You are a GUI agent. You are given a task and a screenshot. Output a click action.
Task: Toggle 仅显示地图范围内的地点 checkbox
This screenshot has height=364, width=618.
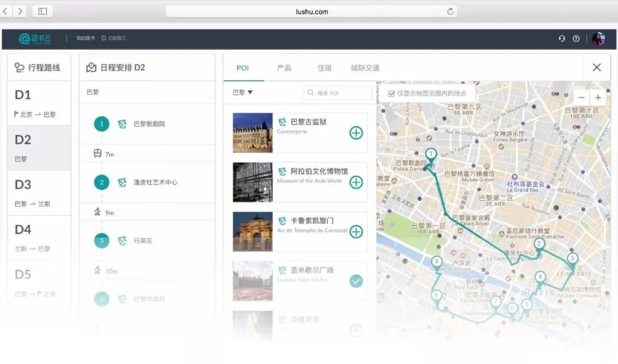coord(391,93)
